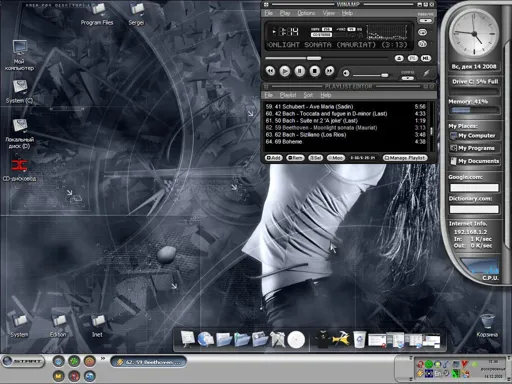Click the Winamp volume slider handle
Image resolution: width=512 pixels, height=384 pixels.
tap(385, 75)
